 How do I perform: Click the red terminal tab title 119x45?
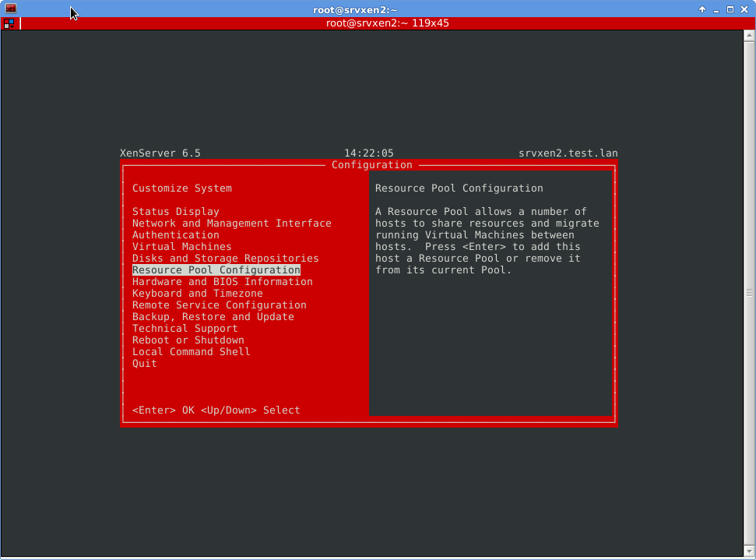tap(387, 23)
